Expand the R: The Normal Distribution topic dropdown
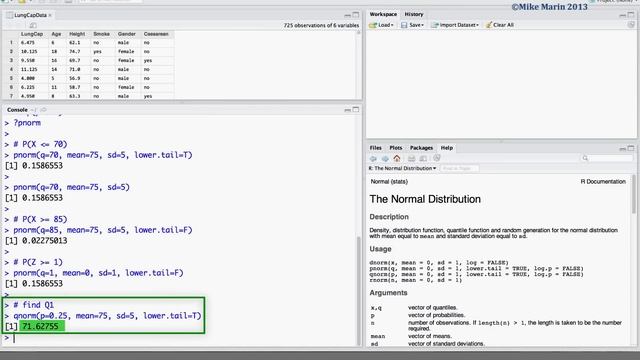This screenshot has height=360, width=640. 402,168
